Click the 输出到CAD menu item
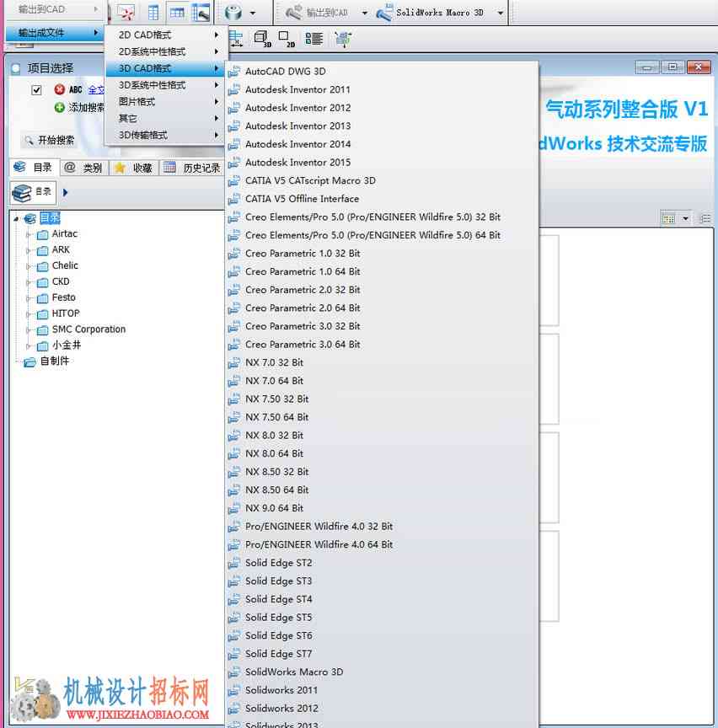Screen dimensions: 718x728 (x=54, y=9)
